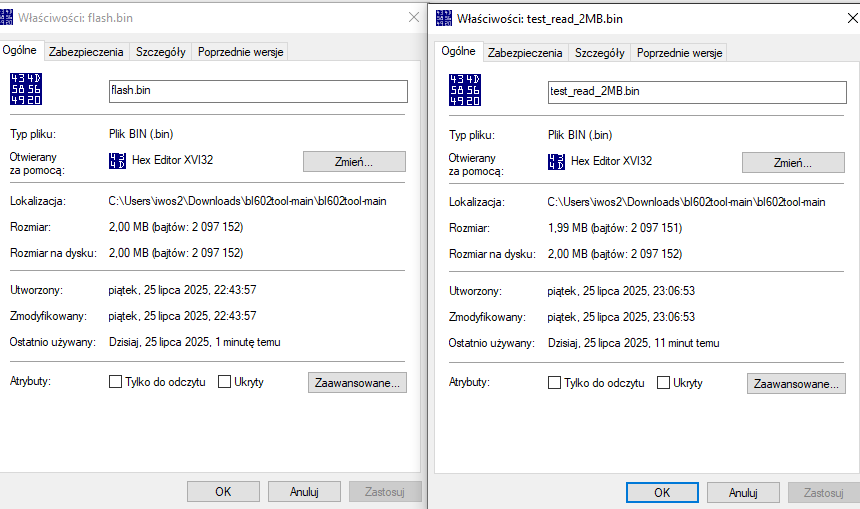Click the large file icon in flash.bin properties

click(26, 89)
